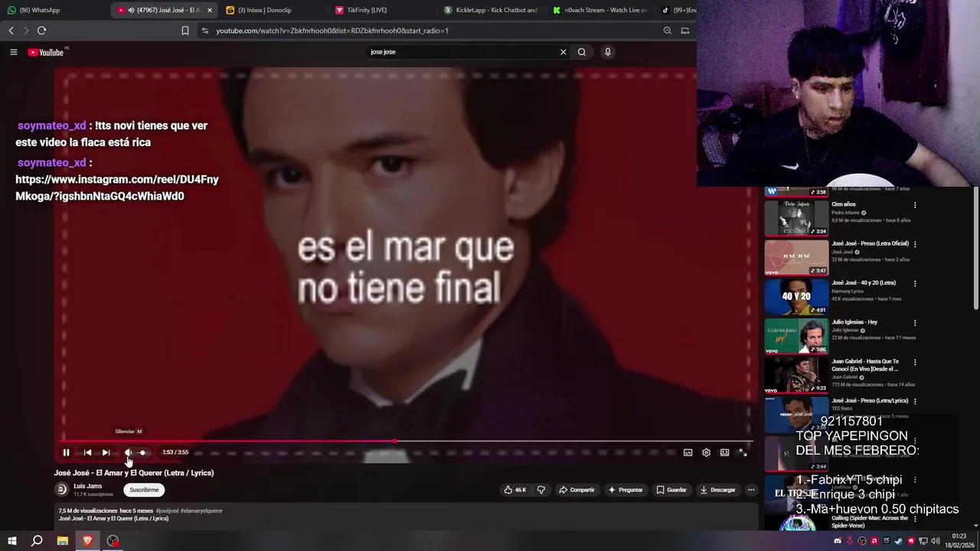This screenshot has width=980, height=551.
Task: Go to the previous video in playlist
Action: coord(87,452)
